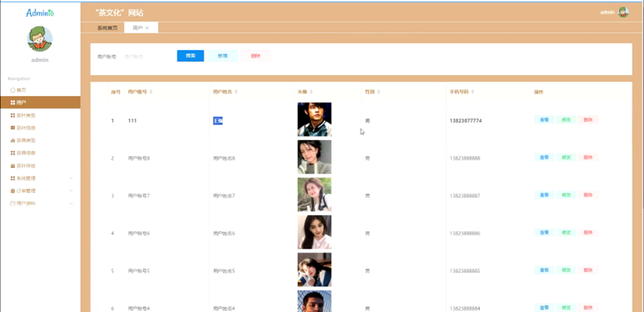This screenshot has height=312, width=644.
Task: Click the avatar photo of 用户姓名8
Action: (x=314, y=157)
